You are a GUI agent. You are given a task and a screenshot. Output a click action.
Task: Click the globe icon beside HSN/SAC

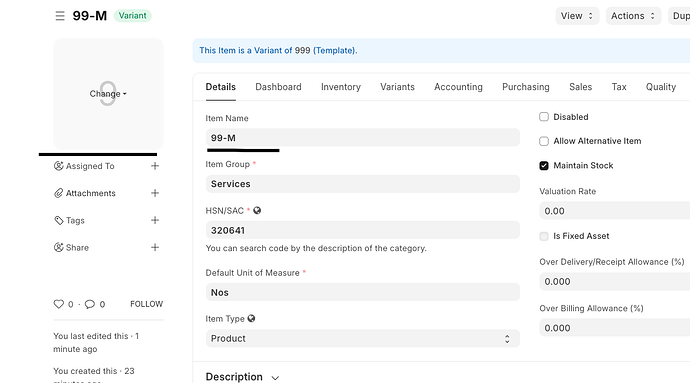[257, 210]
